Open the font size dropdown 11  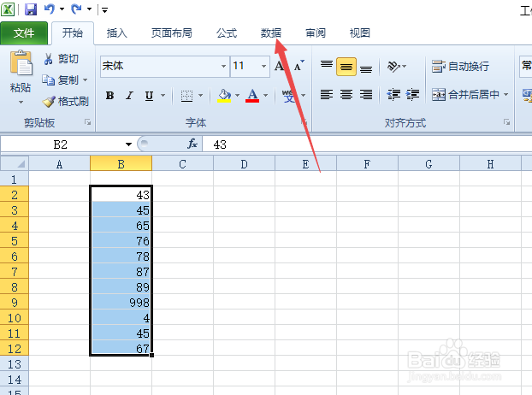pyautogui.click(x=263, y=66)
